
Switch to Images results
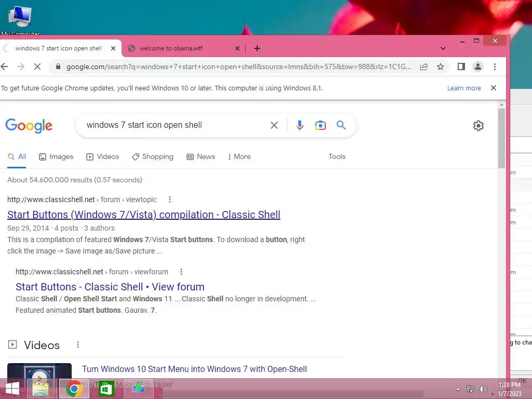pyautogui.click(x=56, y=157)
